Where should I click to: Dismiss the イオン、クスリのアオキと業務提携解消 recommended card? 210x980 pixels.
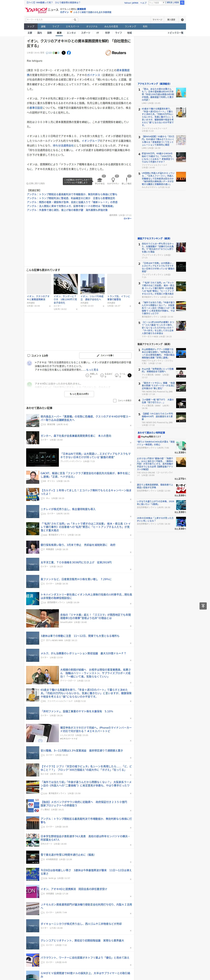click(50, 306)
